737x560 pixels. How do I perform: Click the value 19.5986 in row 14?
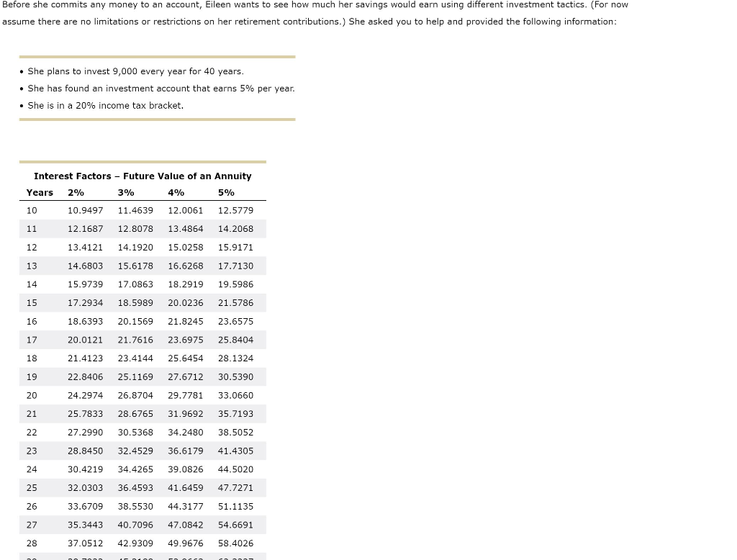tap(235, 284)
